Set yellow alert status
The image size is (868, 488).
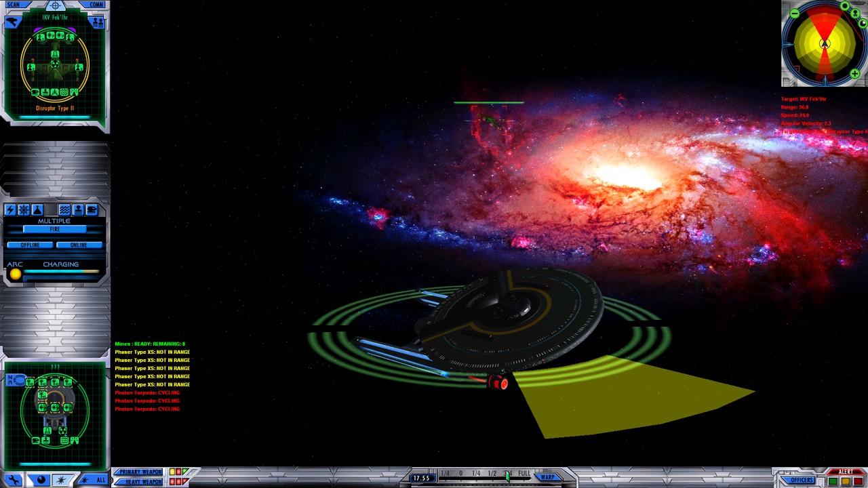[x=846, y=481]
